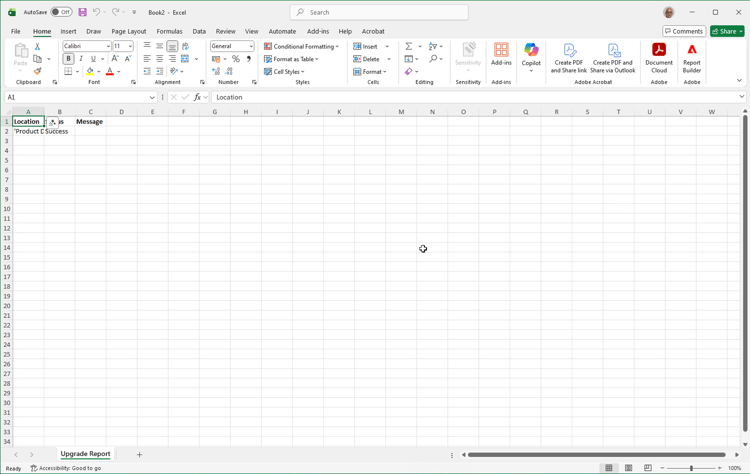The height and width of the screenshot is (474, 750).
Task: Open the General number format dropdown
Action: coord(251,46)
